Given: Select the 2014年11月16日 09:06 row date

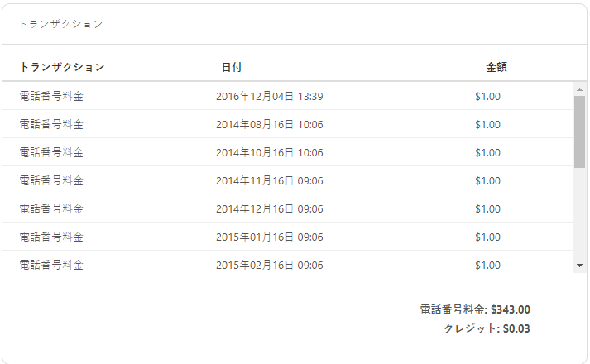Looking at the screenshot, I should [269, 181].
